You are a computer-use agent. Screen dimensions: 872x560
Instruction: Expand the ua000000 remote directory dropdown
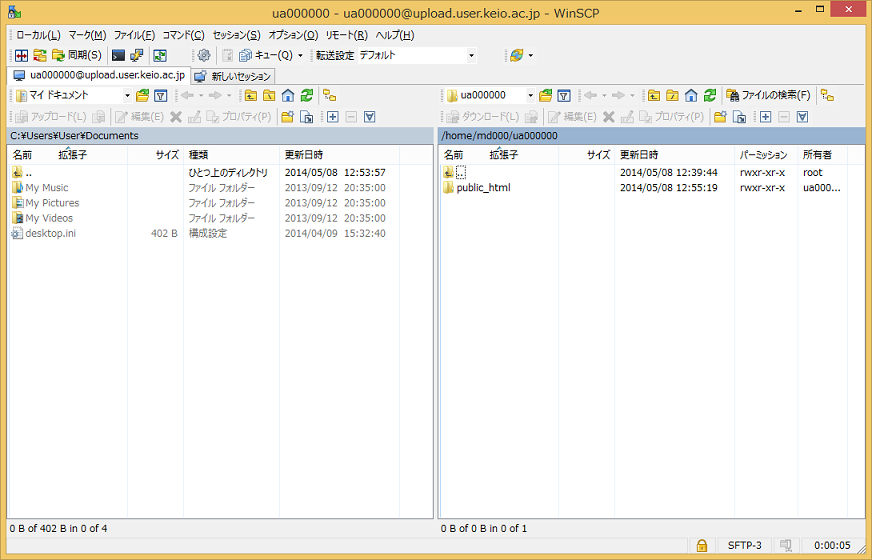click(529, 96)
